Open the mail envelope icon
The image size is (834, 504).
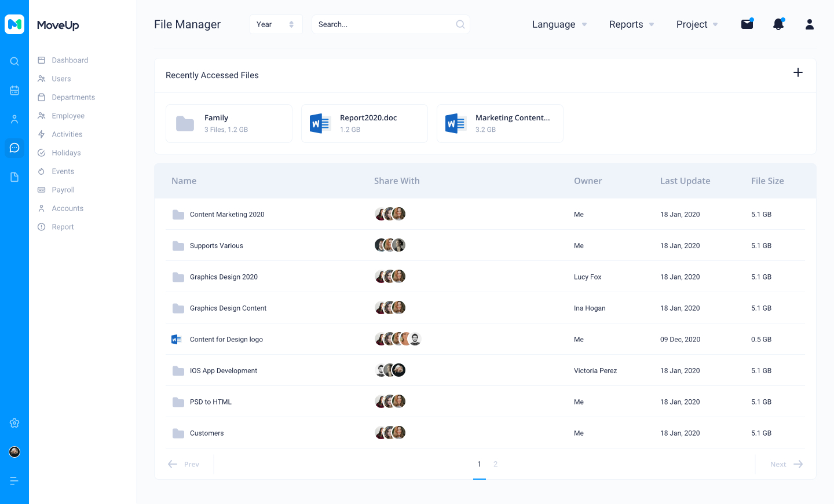coord(747,24)
